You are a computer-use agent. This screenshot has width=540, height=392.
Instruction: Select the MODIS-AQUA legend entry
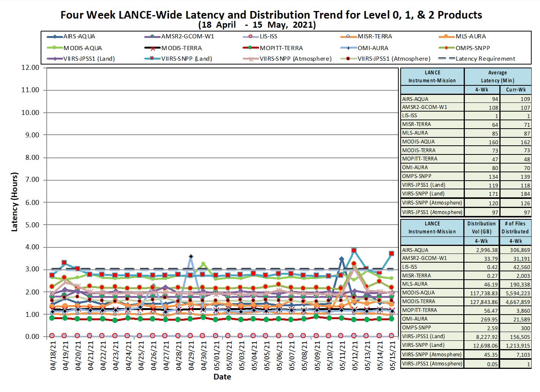(74, 48)
